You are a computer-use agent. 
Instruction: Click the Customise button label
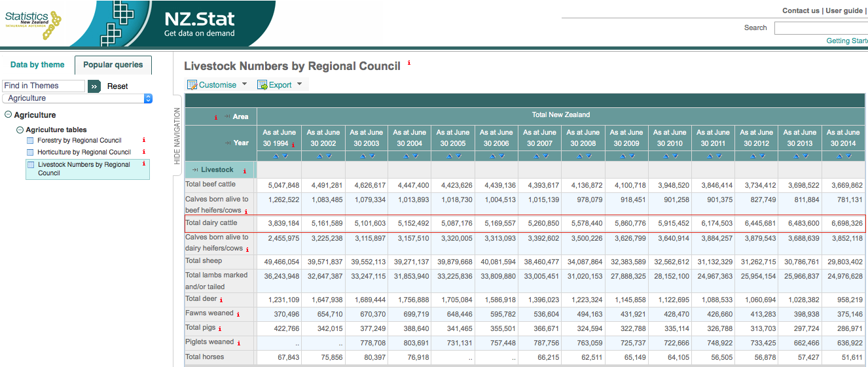[x=217, y=85]
